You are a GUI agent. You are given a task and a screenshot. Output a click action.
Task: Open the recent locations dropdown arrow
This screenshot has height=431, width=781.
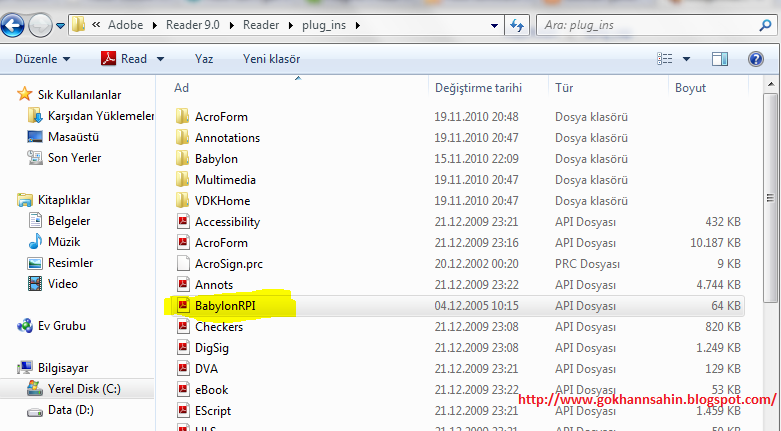click(x=60, y=25)
